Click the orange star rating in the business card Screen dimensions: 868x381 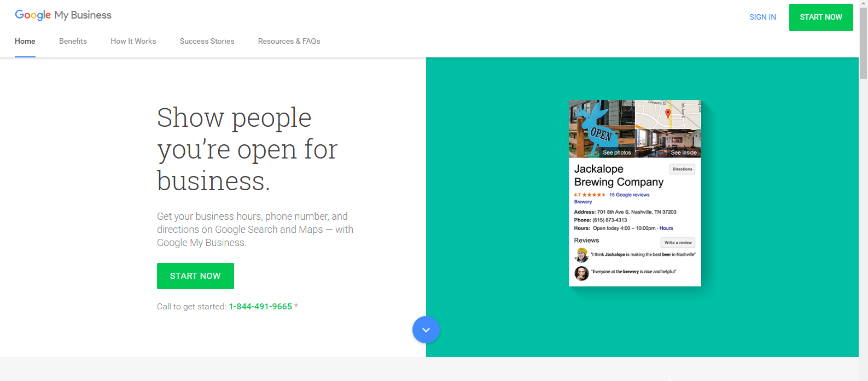pos(593,195)
